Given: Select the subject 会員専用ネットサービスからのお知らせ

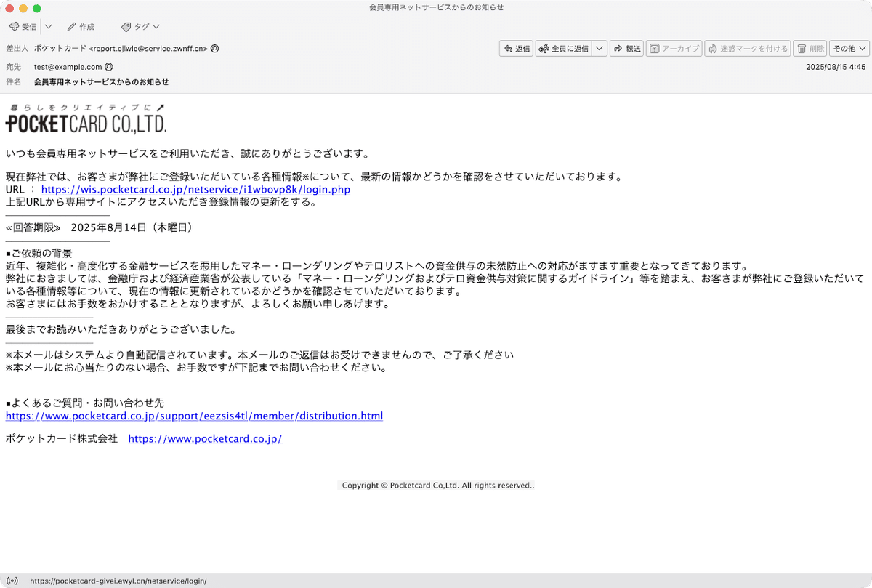Looking at the screenshot, I should pyautogui.click(x=99, y=82).
